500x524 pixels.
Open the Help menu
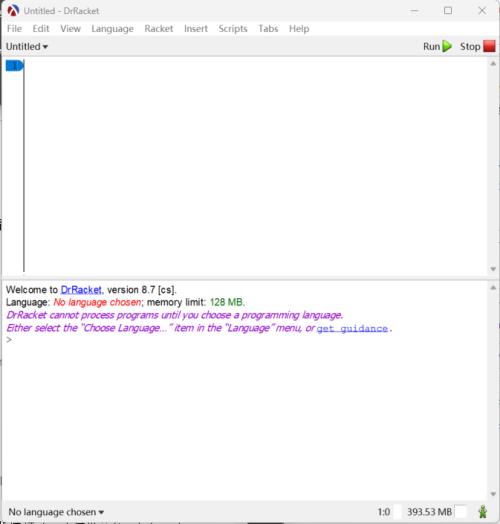click(299, 29)
